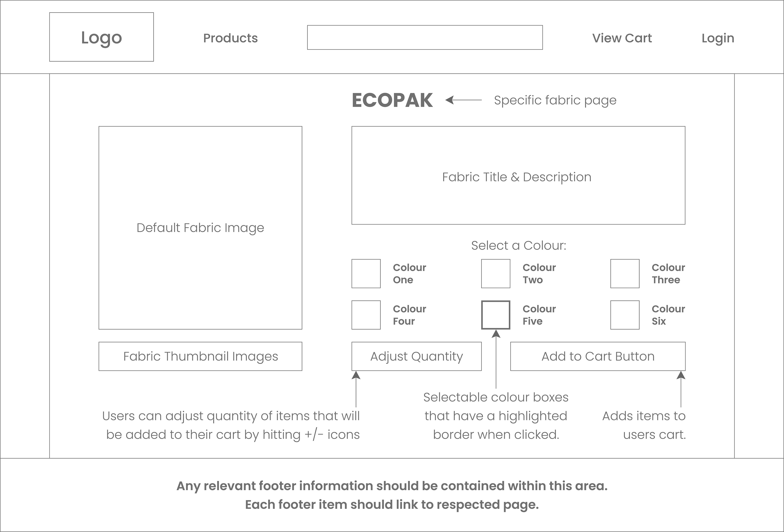Click the Logo box in header
This screenshot has height=532, width=784.
(101, 37)
